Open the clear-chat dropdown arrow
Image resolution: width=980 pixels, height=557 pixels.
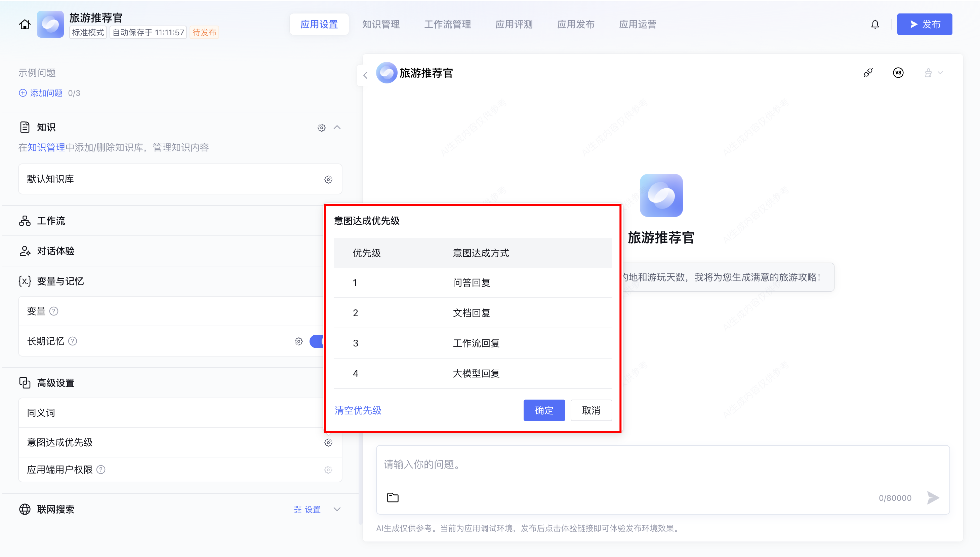(x=940, y=73)
